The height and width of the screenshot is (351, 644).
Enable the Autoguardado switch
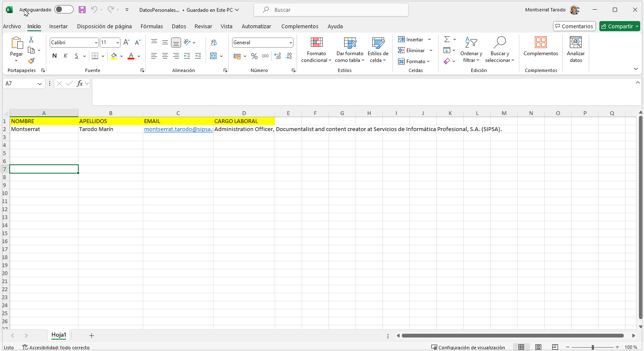[x=64, y=9]
